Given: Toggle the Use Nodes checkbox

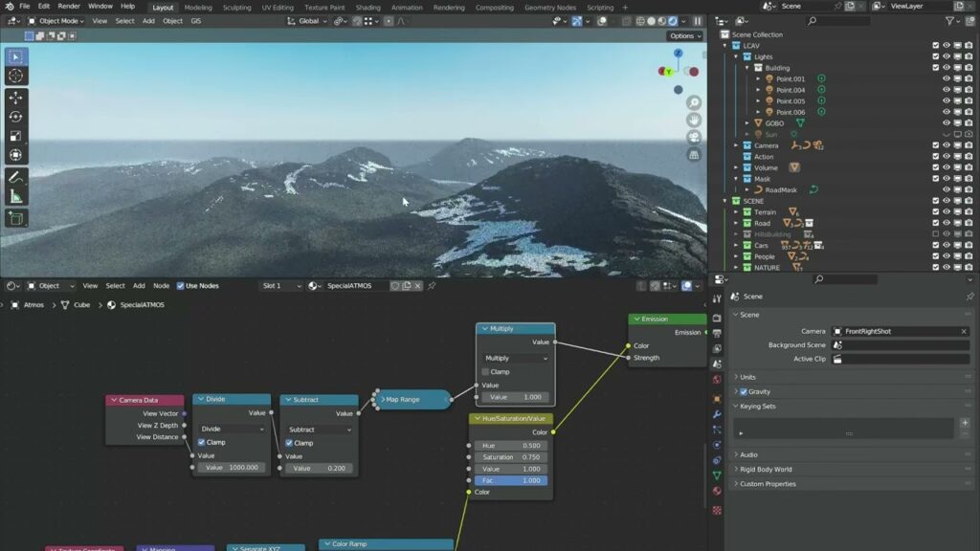Looking at the screenshot, I should pos(181,285).
